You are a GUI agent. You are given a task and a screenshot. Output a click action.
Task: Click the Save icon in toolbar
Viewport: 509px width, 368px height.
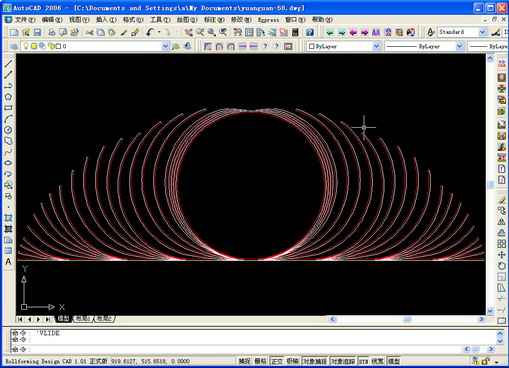[x=37, y=32]
